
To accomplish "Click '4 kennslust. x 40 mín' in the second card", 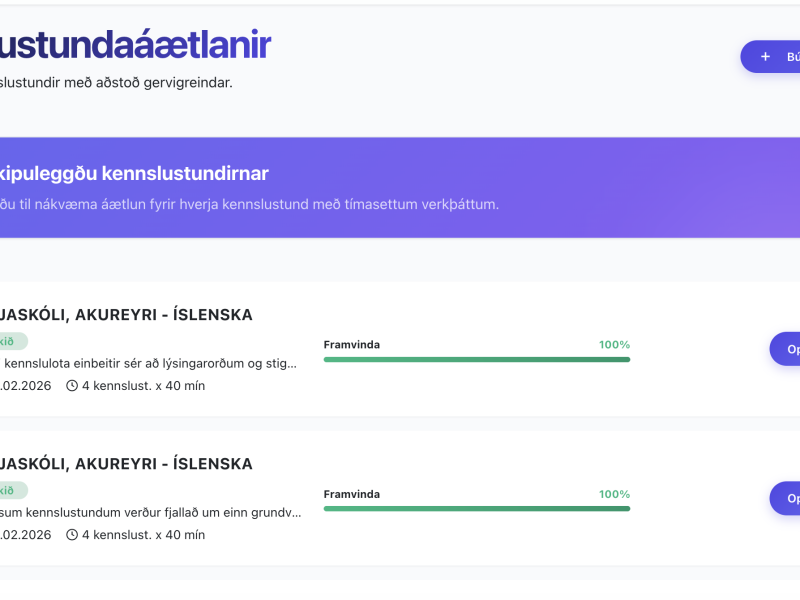I will 143,535.
